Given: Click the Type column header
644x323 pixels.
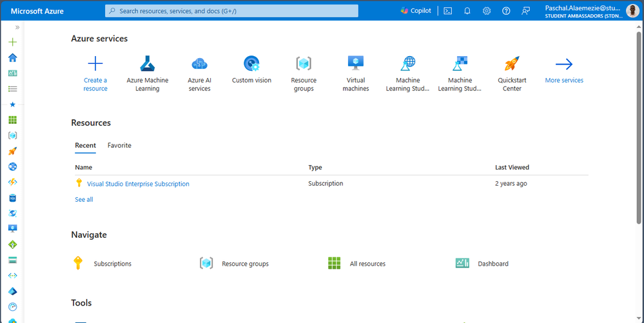Looking at the screenshot, I should pyautogui.click(x=315, y=167).
